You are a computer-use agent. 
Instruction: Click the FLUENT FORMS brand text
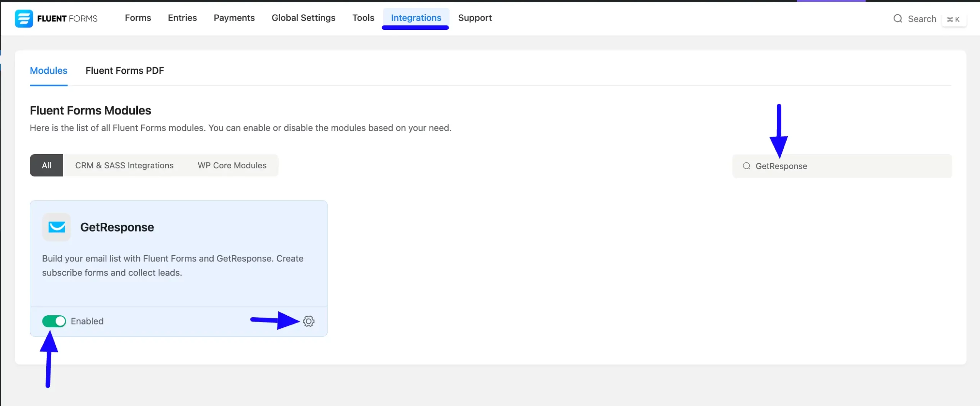pyautogui.click(x=67, y=19)
